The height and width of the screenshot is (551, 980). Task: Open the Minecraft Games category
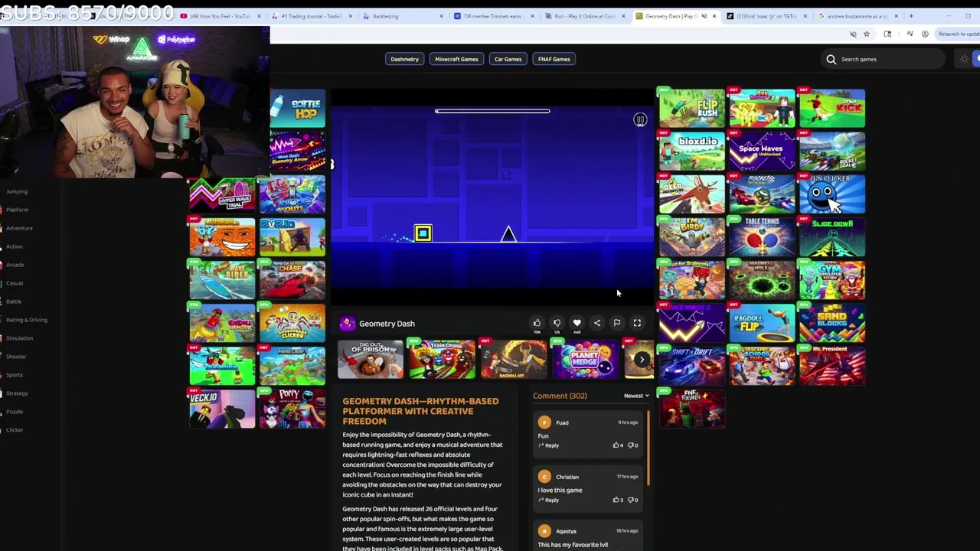pyautogui.click(x=456, y=59)
